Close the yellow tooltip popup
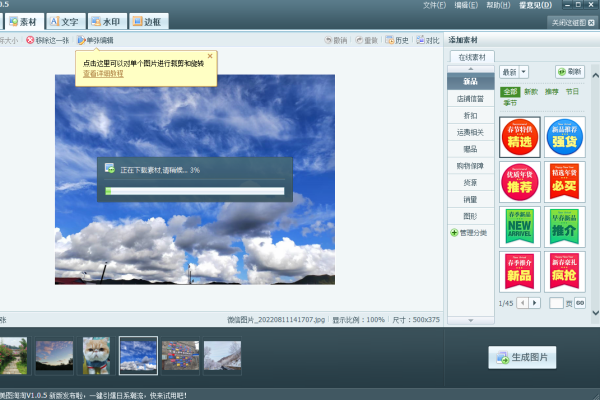The image size is (600, 400). [210, 56]
